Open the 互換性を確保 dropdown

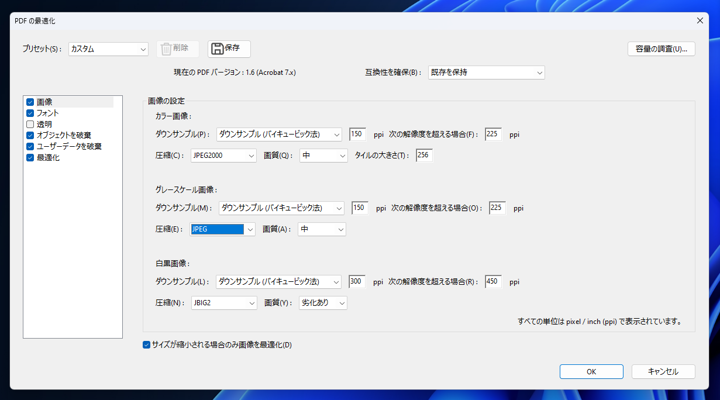click(x=486, y=73)
